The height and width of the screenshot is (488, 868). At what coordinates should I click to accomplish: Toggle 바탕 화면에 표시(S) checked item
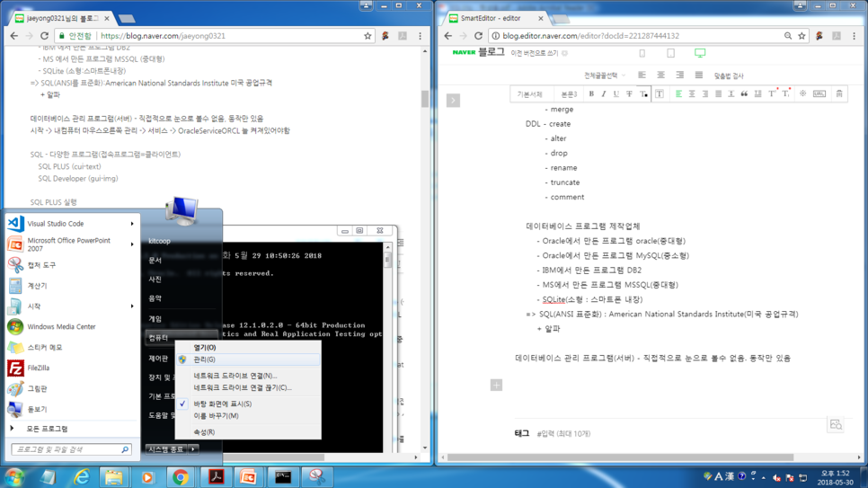(247, 404)
